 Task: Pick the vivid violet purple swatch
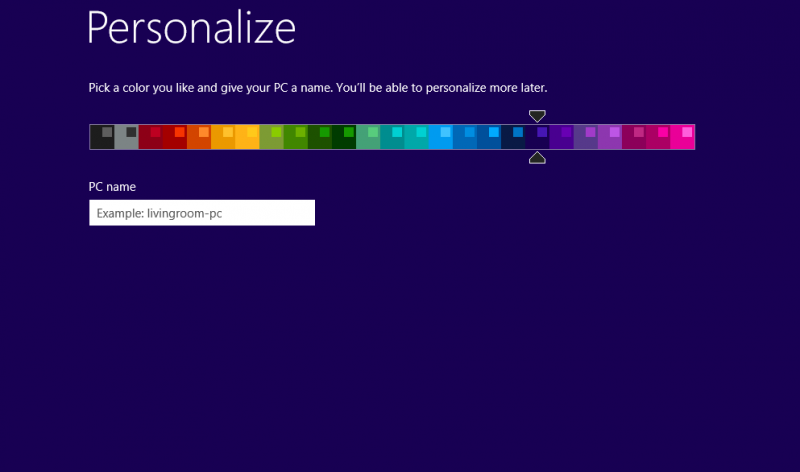(562, 137)
